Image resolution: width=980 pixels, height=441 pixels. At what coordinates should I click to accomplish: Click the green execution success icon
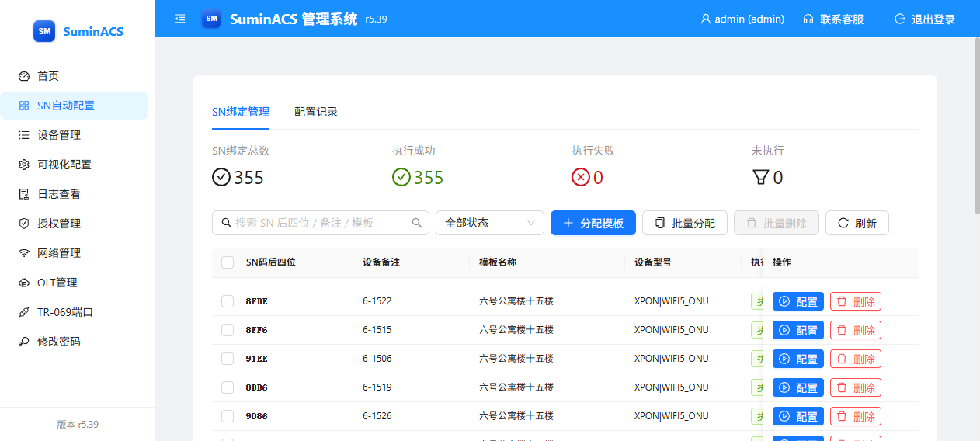401,177
